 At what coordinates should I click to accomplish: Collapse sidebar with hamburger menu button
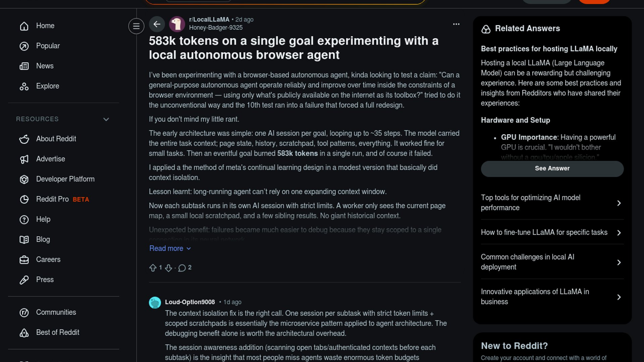[136, 26]
